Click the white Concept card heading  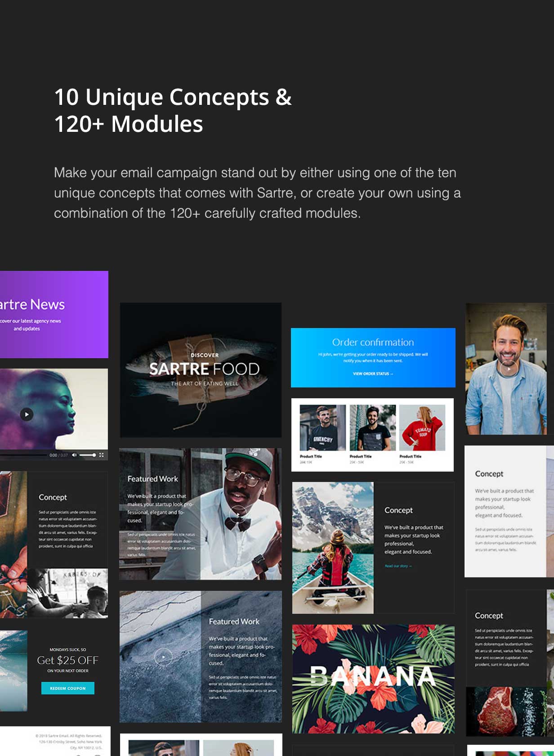pos(489,474)
